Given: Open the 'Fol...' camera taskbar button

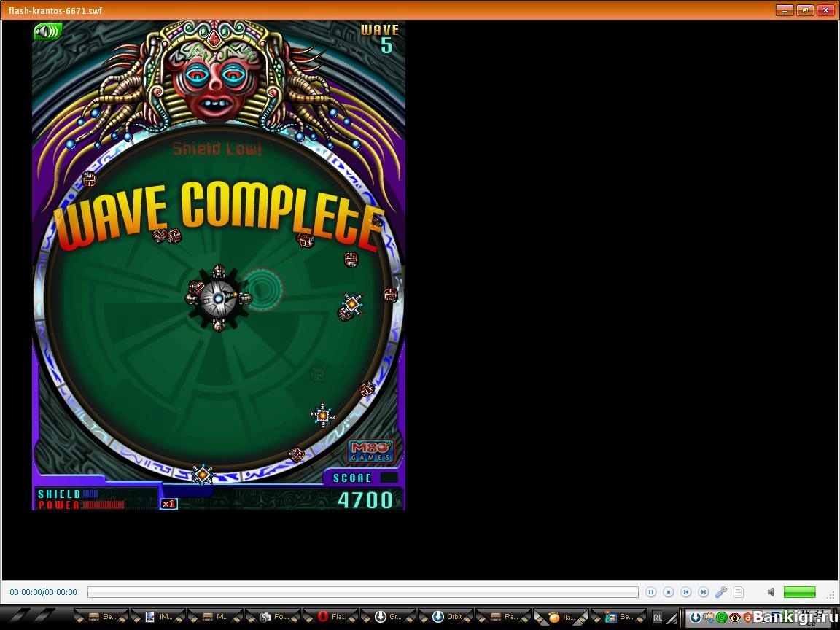Looking at the screenshot, I should (x=273, y=617).
